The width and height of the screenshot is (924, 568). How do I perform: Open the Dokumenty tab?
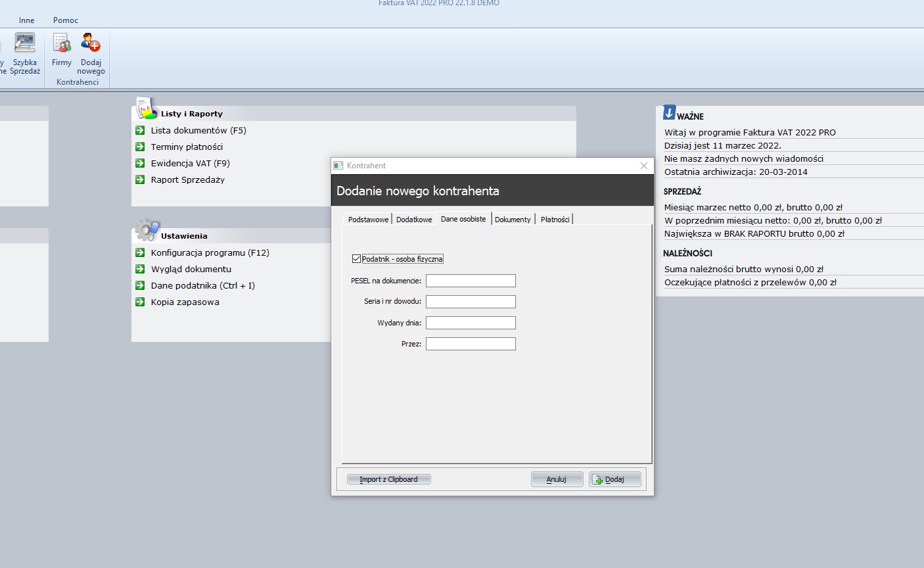coord(513,220)
